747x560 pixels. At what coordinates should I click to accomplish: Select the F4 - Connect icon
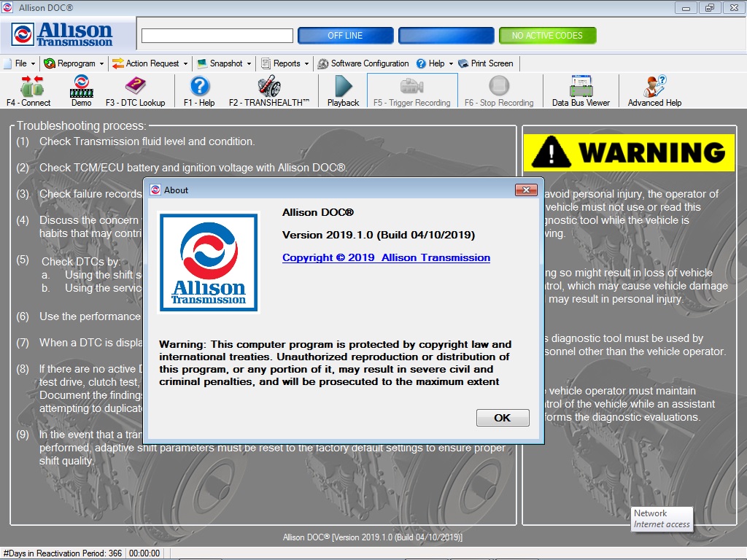[x=30, y=90]
